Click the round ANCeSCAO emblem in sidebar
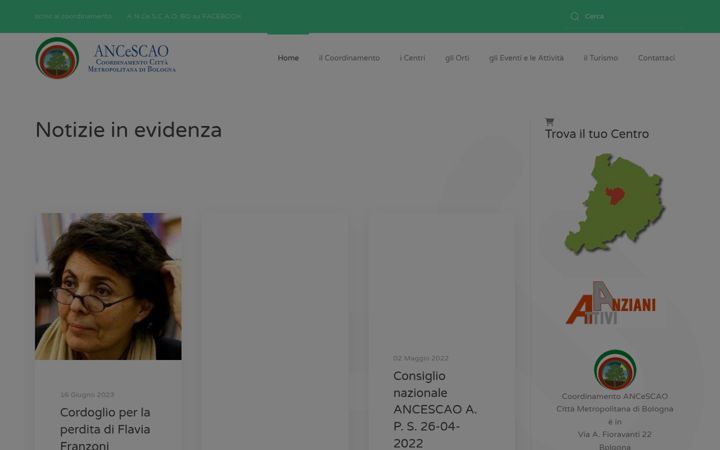This screenshot has height=450, width=720. pyautogui.click(x=615, y=370)
